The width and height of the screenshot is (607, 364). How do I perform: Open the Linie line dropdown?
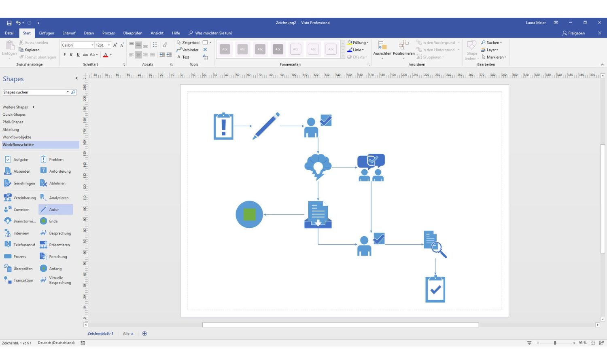click(x=355, y=50)
